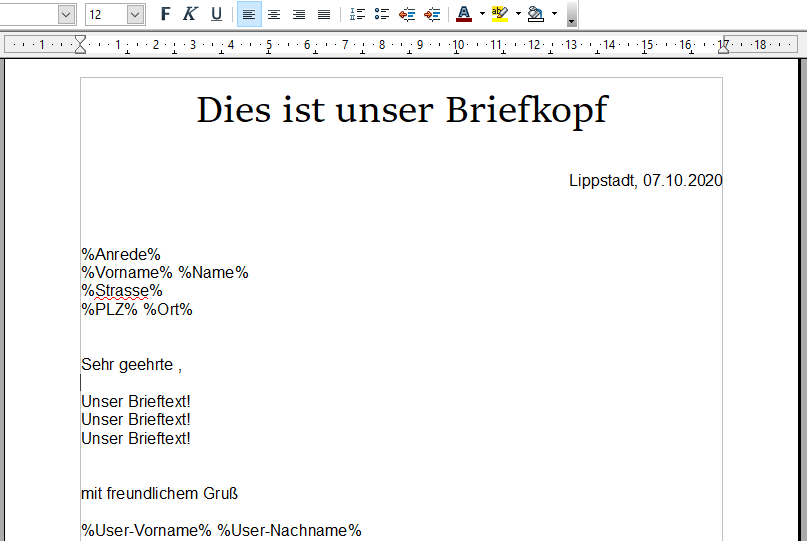The width and height of the screenshot is (807, 541).
Task: Expand font color dropdown arrow
Action: 482,14
